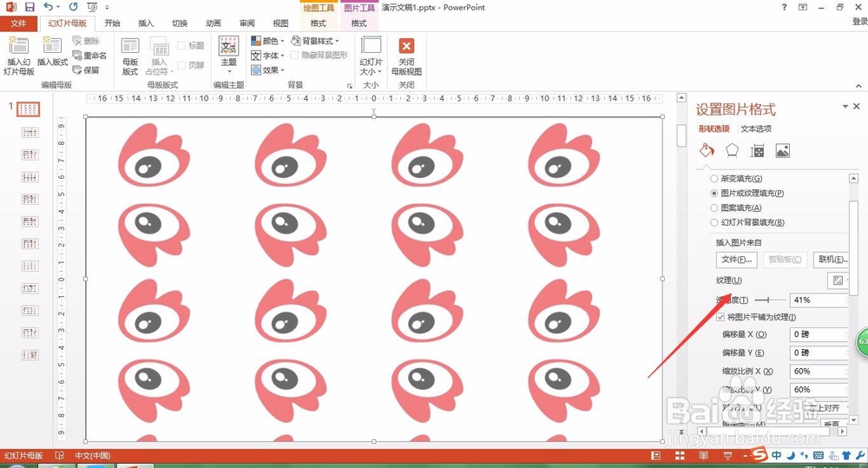Open the Colors (颜色) dropdown
868x468 pixels.
point(267,41)
